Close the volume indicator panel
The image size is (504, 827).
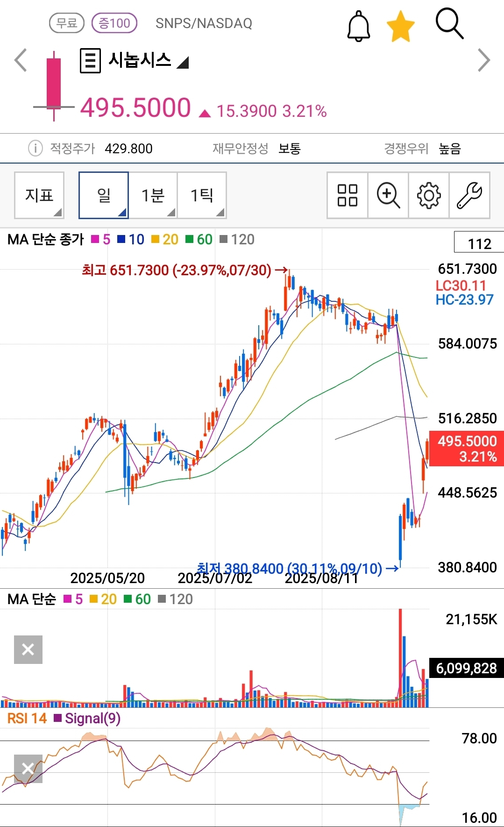point(28,649)
